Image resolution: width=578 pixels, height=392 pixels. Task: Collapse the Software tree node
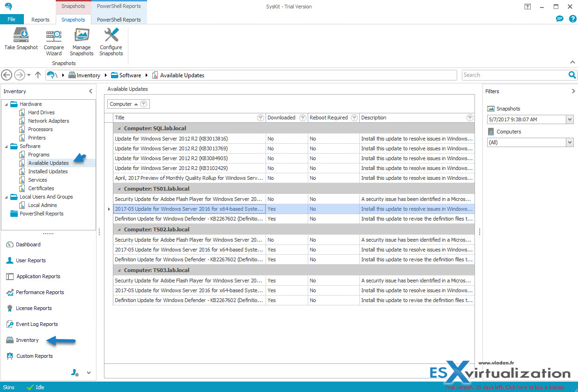[x=6, y=146]
